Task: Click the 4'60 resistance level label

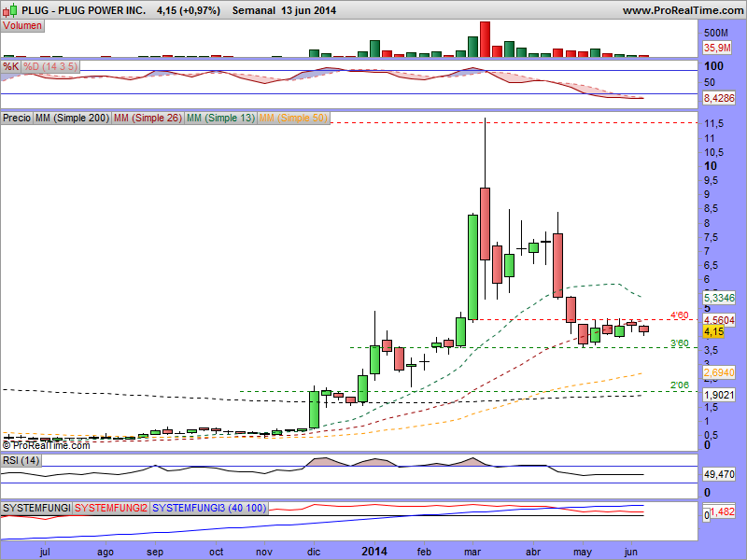Action: pos(680,315)
